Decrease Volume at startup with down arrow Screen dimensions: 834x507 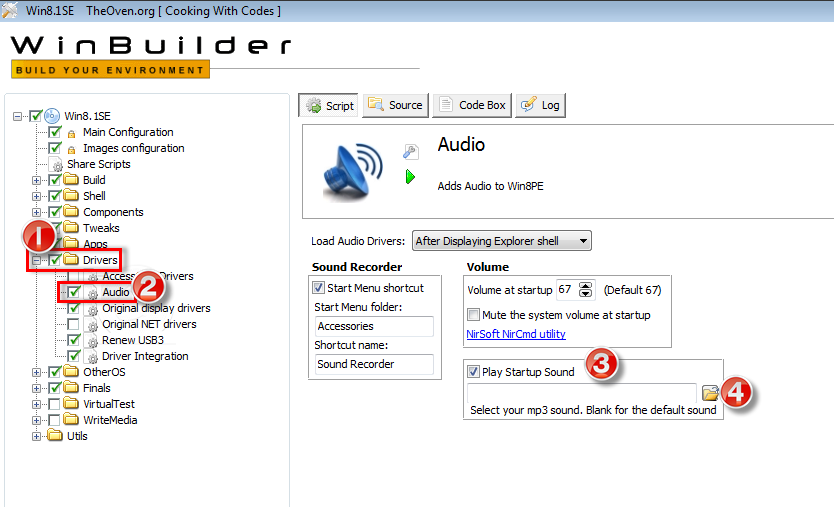click(x=585, y=294)
